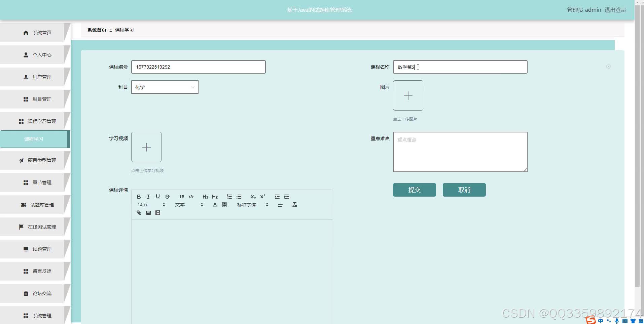Click the 课程编号 input field

(x=199, y=67)
